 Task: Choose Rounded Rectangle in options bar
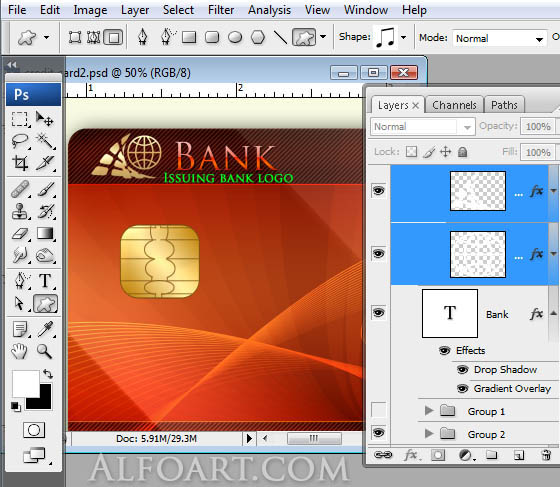(212, 37)
